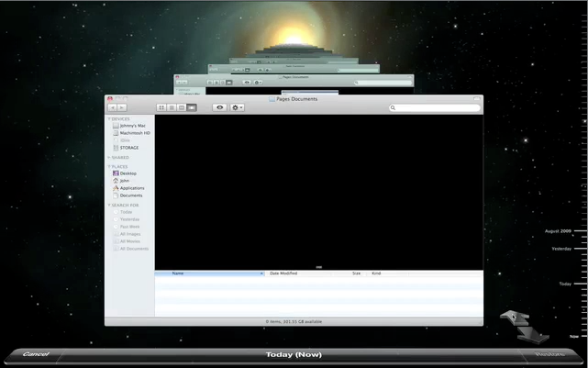Screen dimensions: 588x368
Task: Click the toolbar hide pill button
Action: click(x=477, y=99)
